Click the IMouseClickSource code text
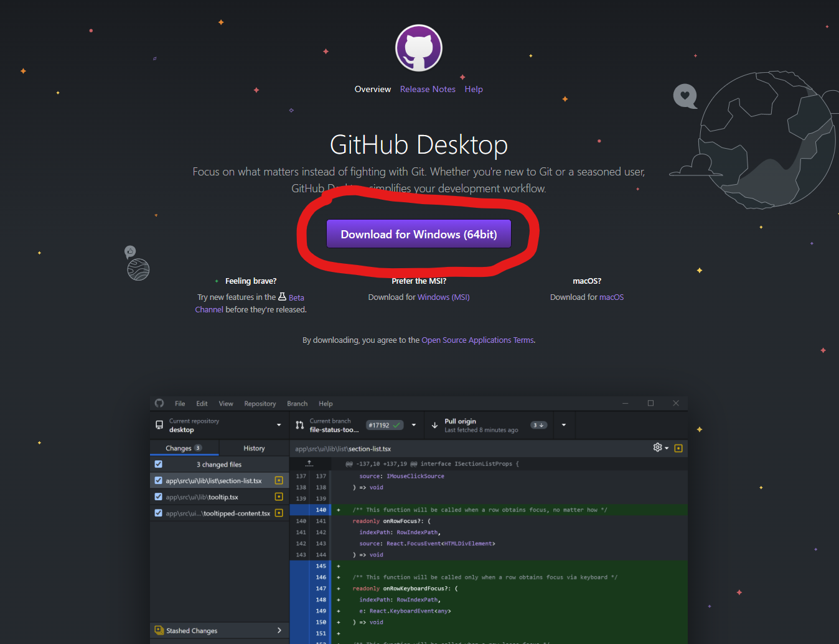 point(415,476)
